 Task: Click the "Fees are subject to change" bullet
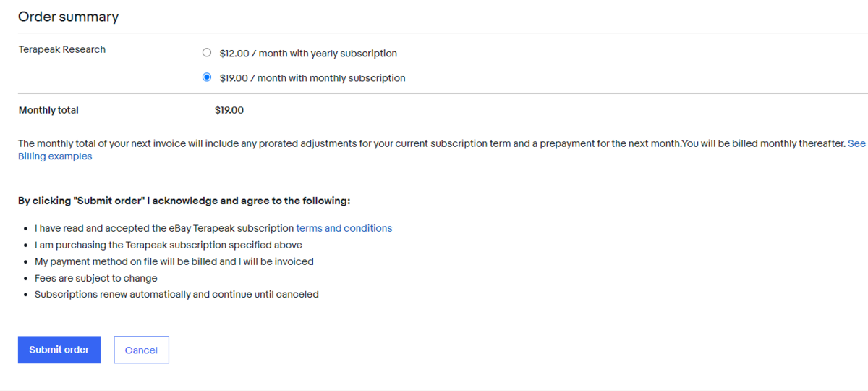[95, 278]
